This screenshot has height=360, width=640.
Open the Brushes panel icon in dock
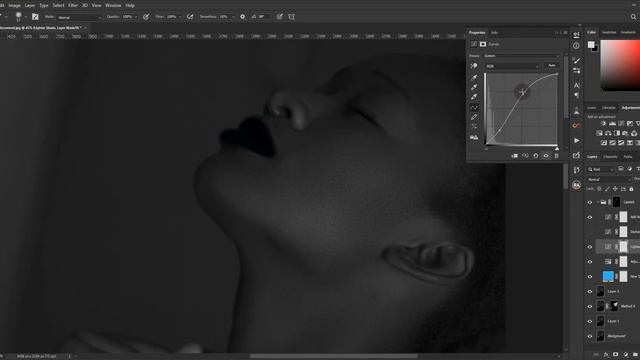[576, 60]
